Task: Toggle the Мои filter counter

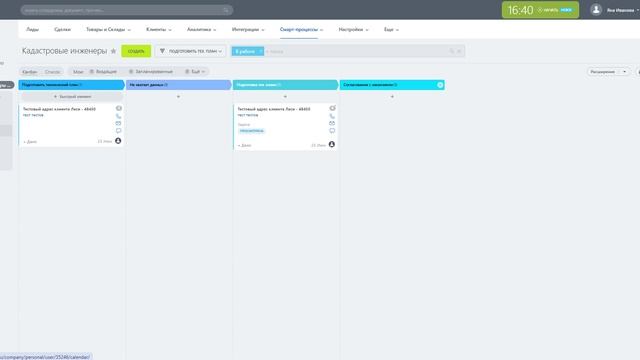Action: click(78, 72)
